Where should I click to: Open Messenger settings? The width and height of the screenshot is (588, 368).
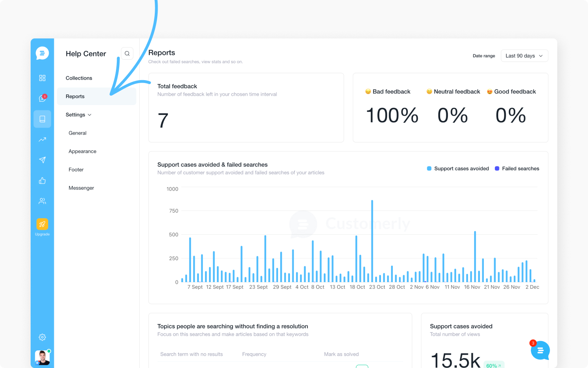pos(81,188)
